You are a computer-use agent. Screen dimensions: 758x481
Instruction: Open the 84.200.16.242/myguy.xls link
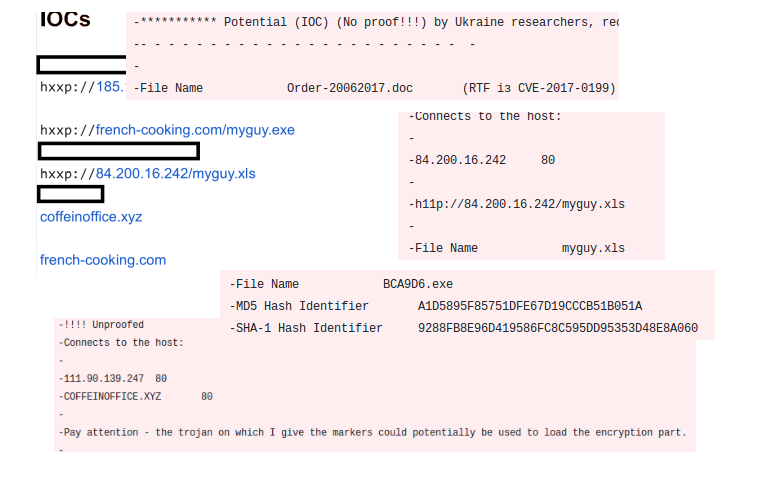coord(175,174)
